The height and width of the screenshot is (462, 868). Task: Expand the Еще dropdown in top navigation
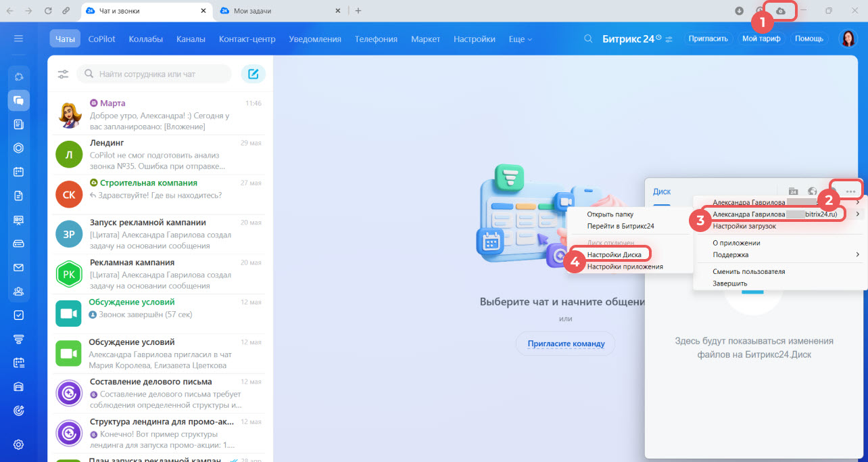point(520,39)
